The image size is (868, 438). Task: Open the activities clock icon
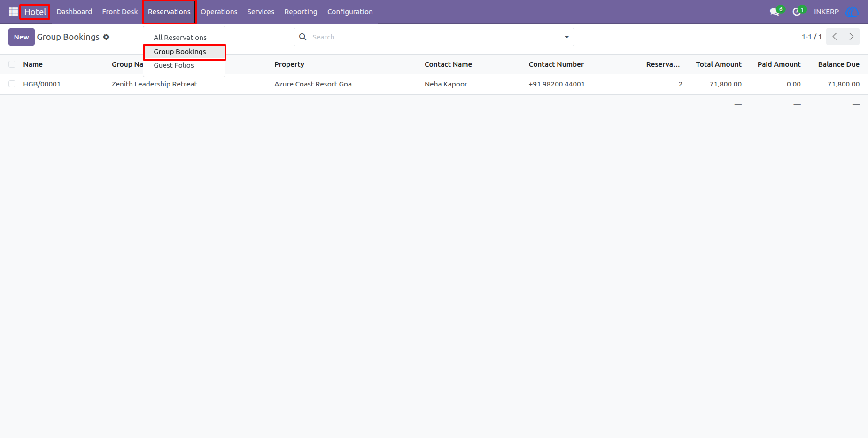(797, 12)
